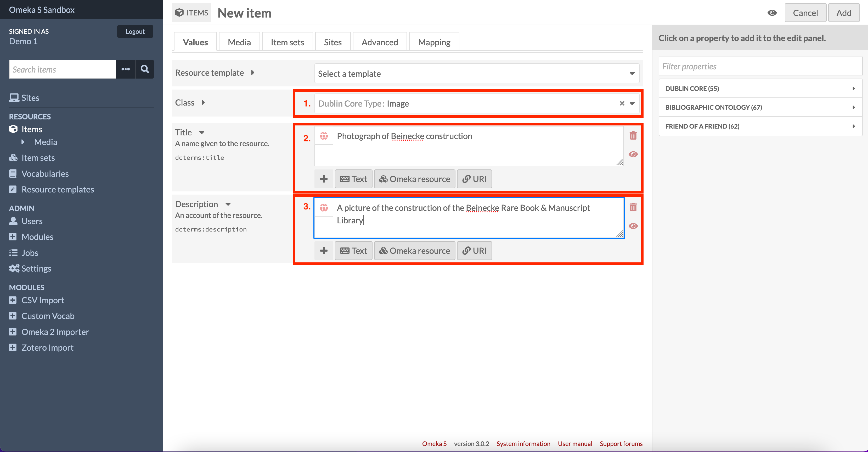
Task: Expand Bibliographic Ontology (67) property list
Action: click(760, 107)
